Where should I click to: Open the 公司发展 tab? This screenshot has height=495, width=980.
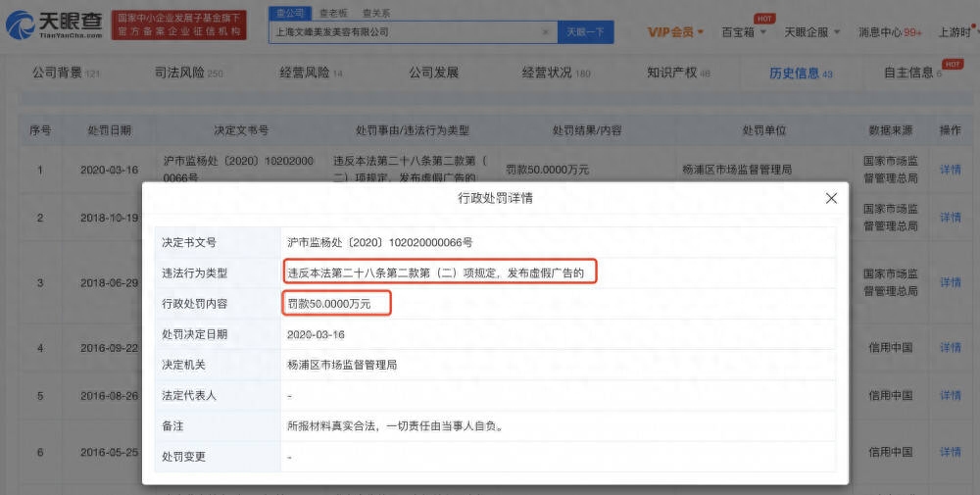pos(434,73)
